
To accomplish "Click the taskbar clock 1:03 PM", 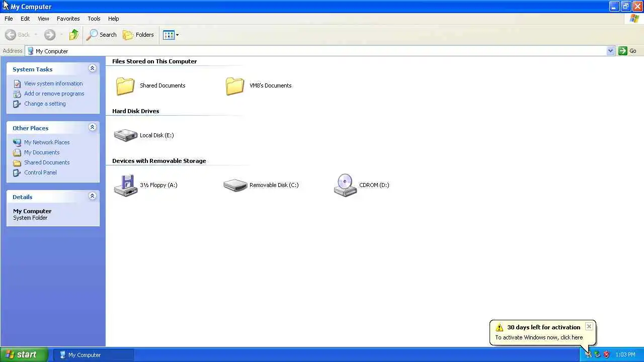I will (625, 355).
